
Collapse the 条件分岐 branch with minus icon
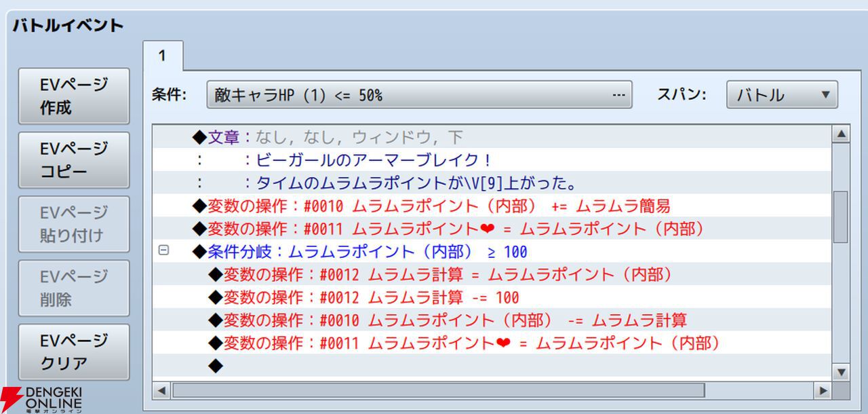coord(163,250)
